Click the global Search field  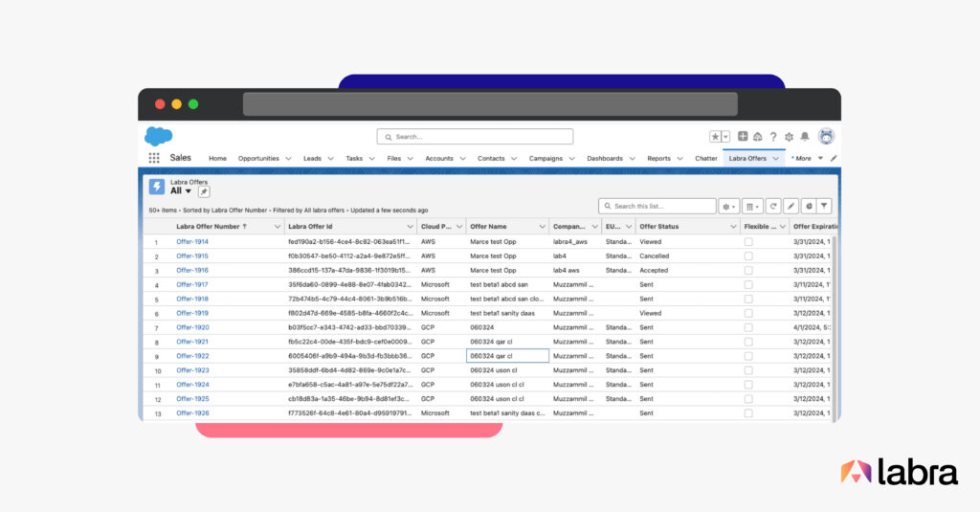tap(475, 137)
